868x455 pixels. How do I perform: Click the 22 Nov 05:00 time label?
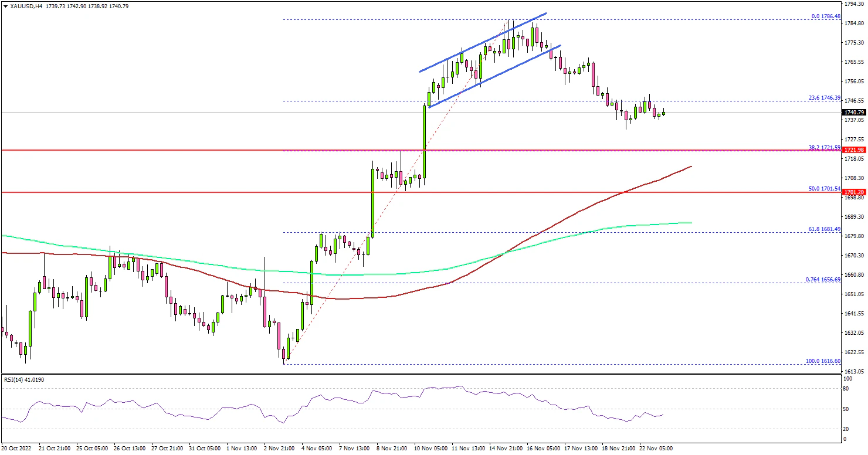click(657, 448)
